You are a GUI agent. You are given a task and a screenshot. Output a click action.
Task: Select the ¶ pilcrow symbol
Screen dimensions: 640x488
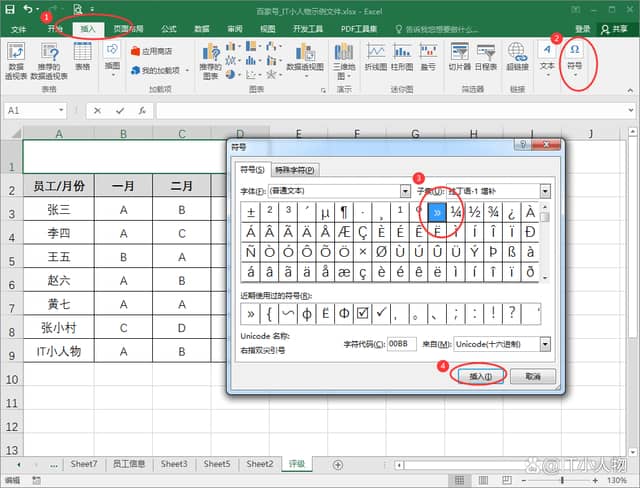[x=344, y=212]
